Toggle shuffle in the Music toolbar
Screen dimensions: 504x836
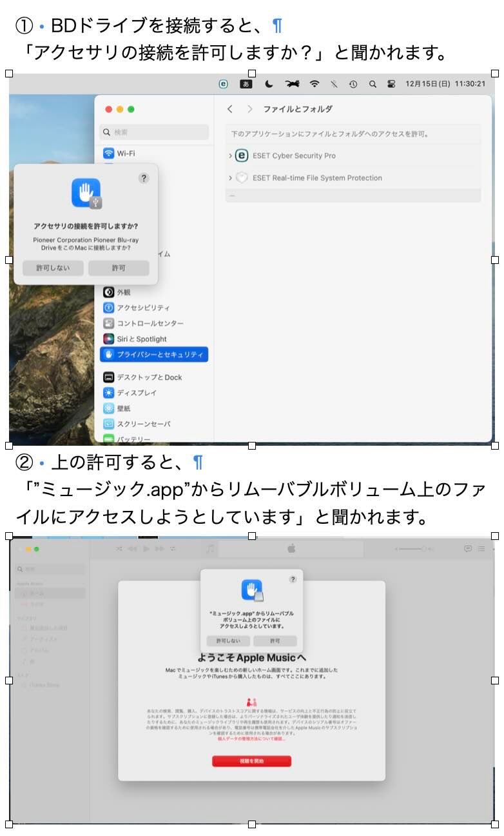[x=119, y=548]
